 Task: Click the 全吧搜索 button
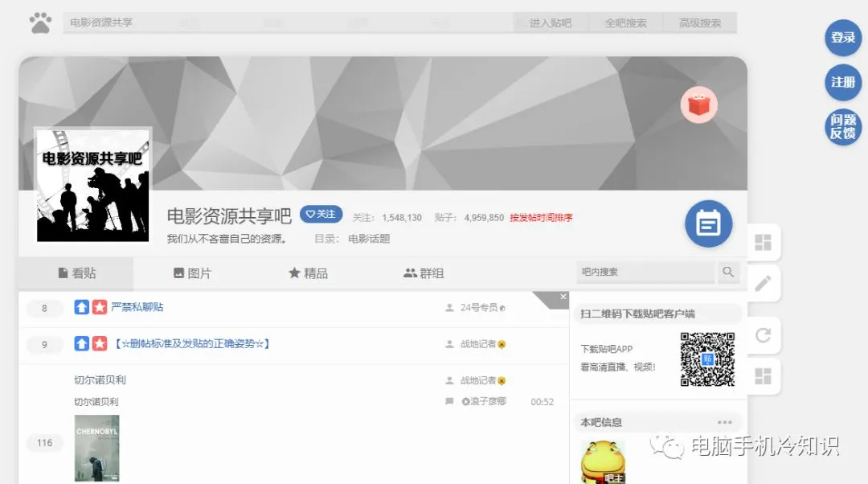[x=625, y=23]
